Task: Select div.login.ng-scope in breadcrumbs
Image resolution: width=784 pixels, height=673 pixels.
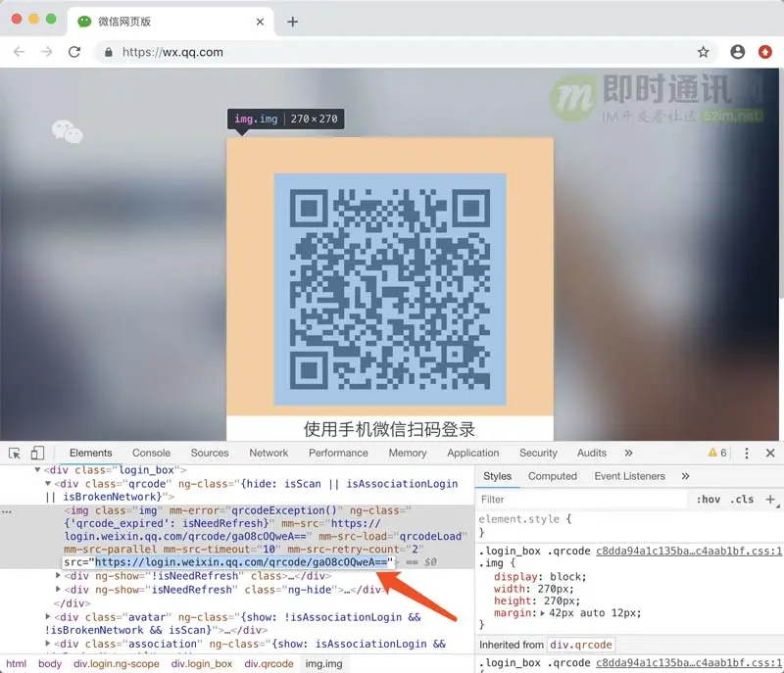Action: point(117,663)
